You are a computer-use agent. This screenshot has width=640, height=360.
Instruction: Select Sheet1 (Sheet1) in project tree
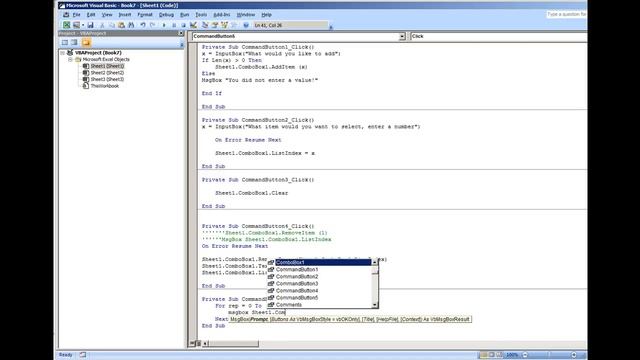[107, 66]
